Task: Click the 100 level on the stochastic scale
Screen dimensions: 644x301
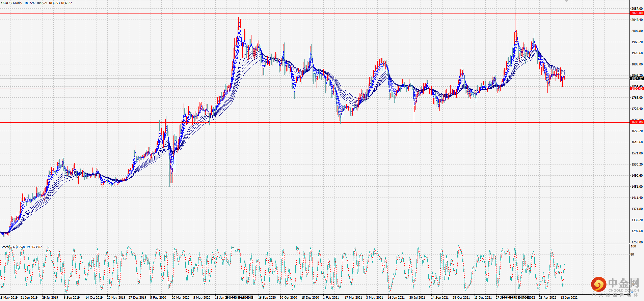Action: tap(633, 246)
